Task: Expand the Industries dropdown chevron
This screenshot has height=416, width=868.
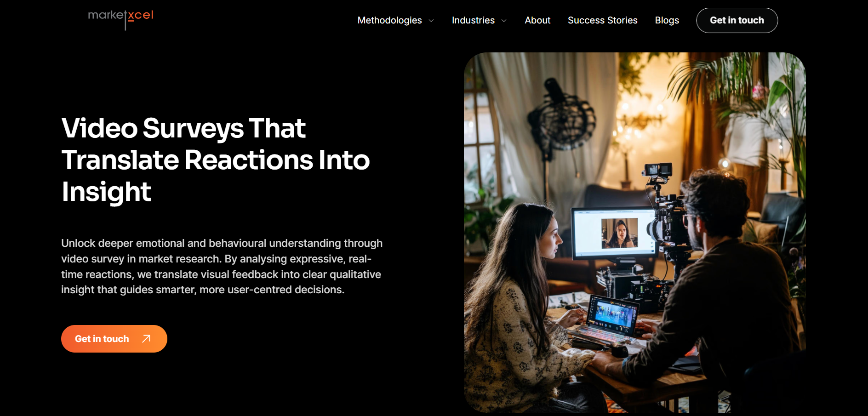Action: 504,21
